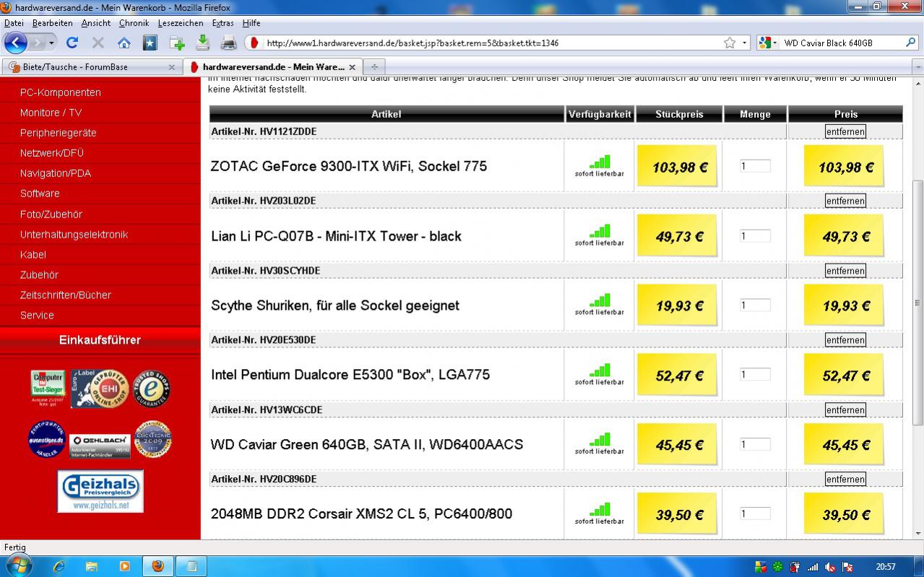Open the Bearbeiten menu
The image size is (924, 577).
(52, 23)
